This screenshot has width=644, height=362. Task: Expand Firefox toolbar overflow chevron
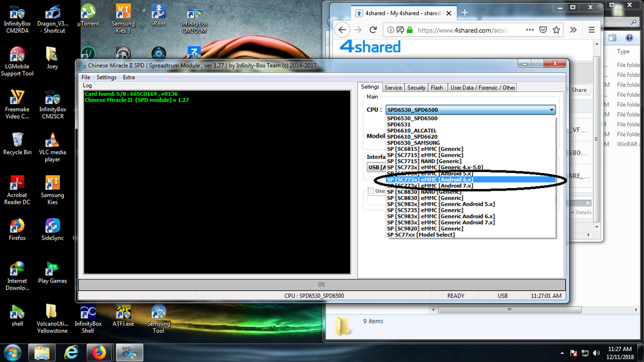[574, 30]
